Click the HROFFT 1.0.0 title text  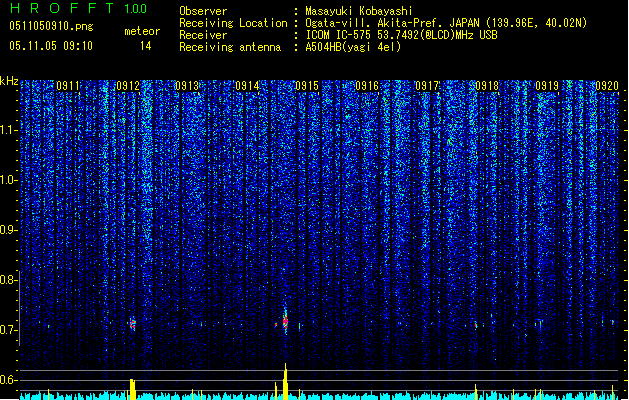pos(78,8)
